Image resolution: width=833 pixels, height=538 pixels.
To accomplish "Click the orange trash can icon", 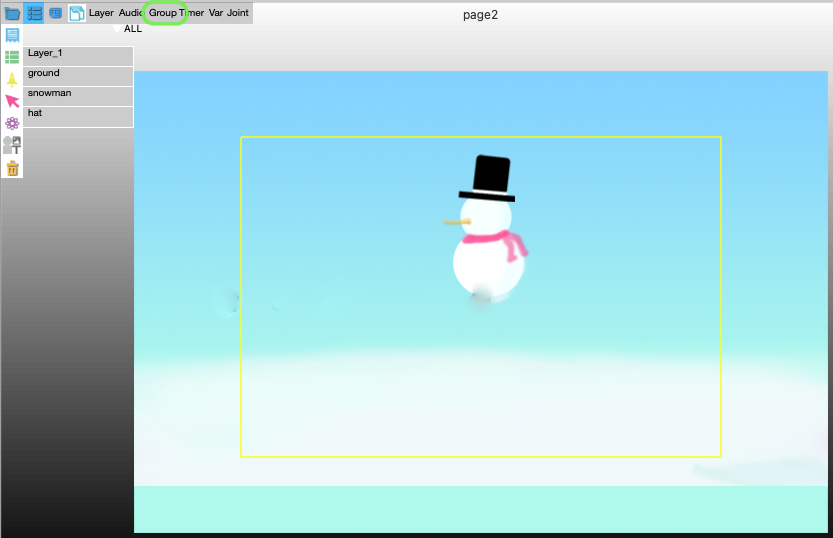I will [12, 168].
